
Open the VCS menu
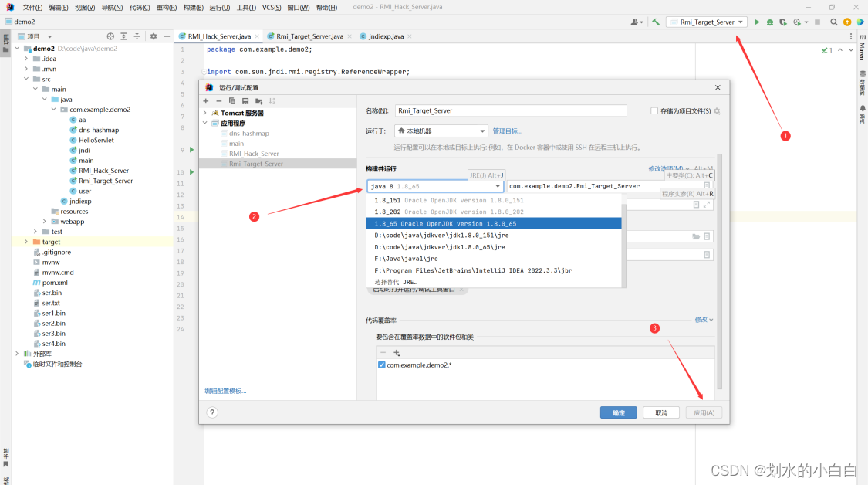coord(272,7)
